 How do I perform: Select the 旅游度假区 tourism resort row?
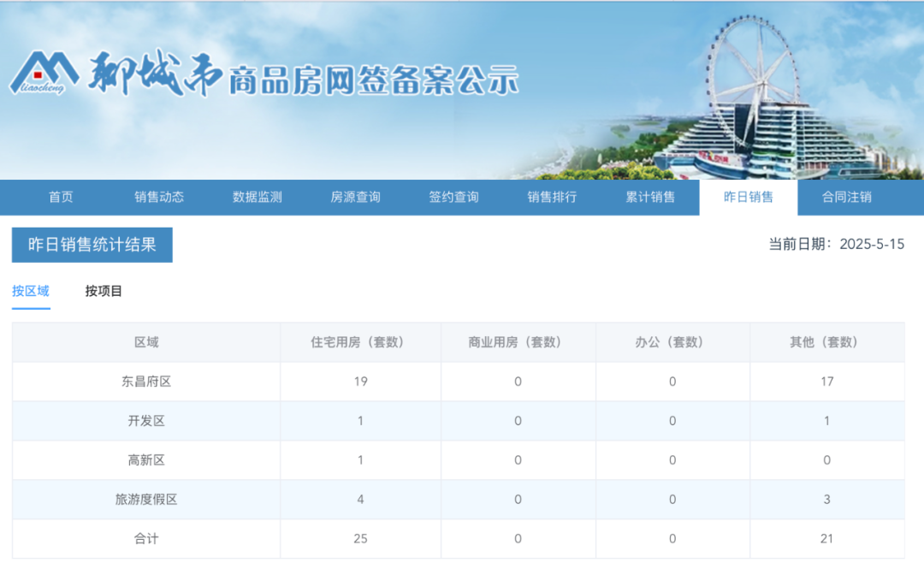[145, 500]
